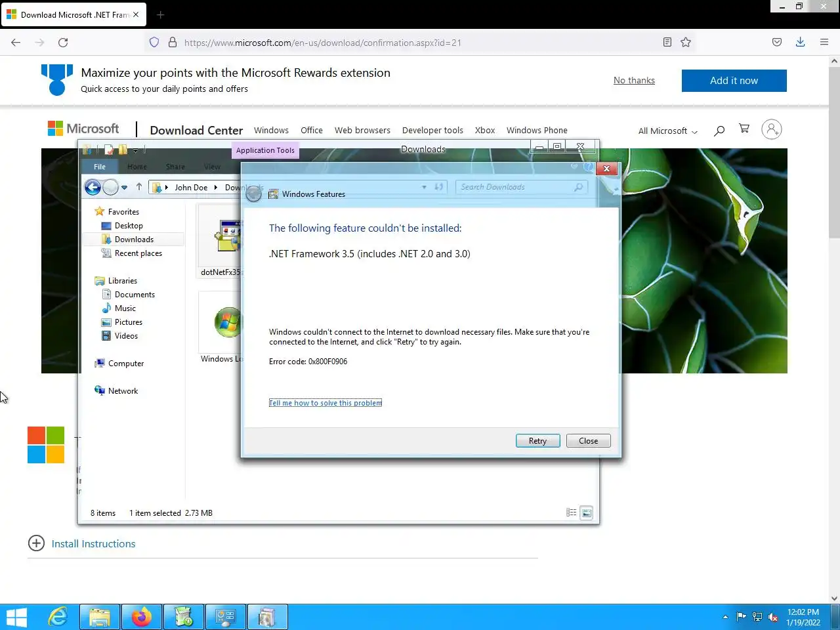
Task: Switch to large icons view in Explorer
Action: [x=587, y=513]
